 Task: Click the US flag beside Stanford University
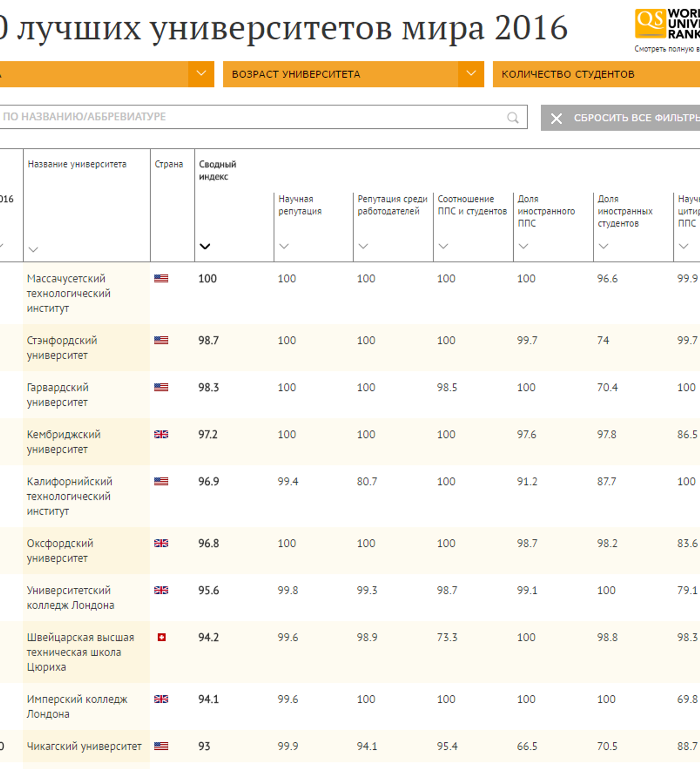(x=161, y=340)
